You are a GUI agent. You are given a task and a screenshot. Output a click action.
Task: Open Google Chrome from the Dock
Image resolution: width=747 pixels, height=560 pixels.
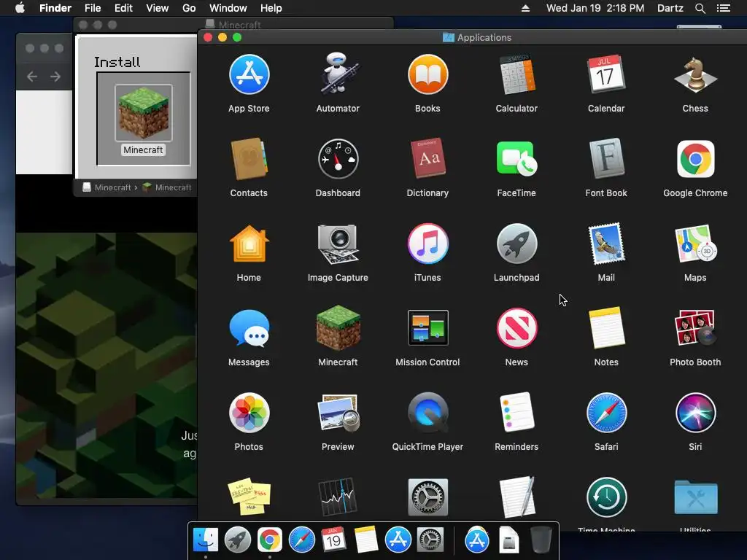click(270, 540)
